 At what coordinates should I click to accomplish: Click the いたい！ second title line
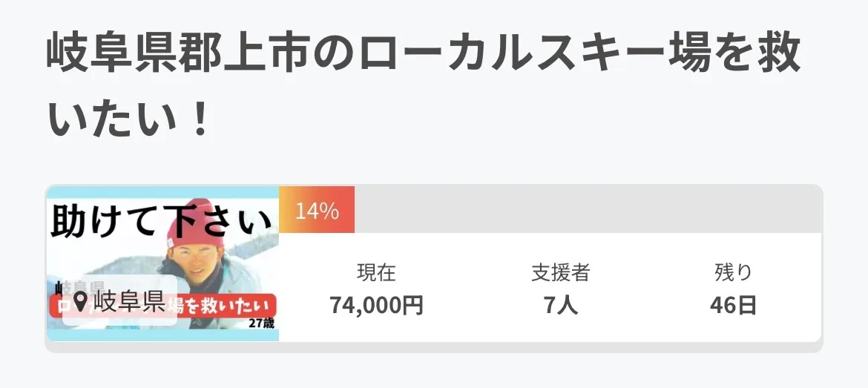click(126, 120)
